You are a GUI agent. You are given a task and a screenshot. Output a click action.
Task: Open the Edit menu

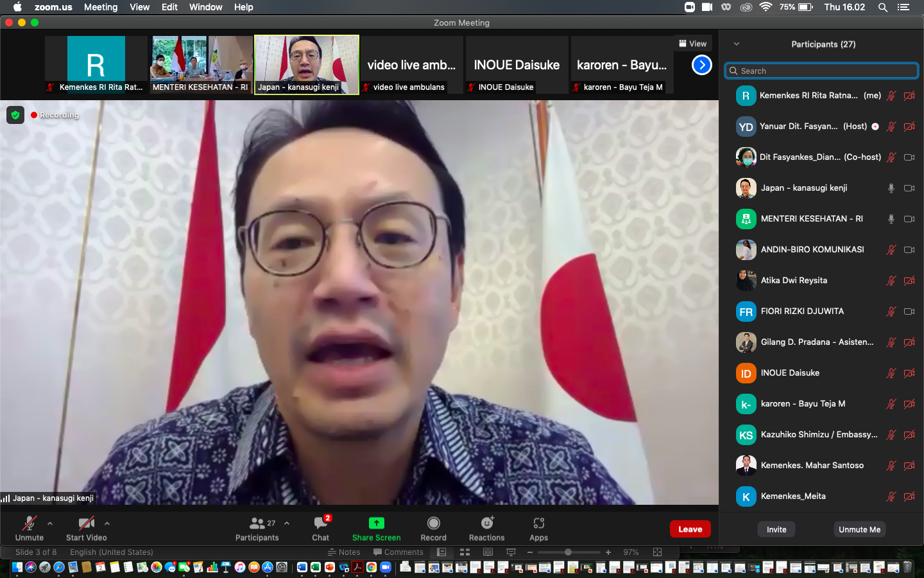(169, 7)
